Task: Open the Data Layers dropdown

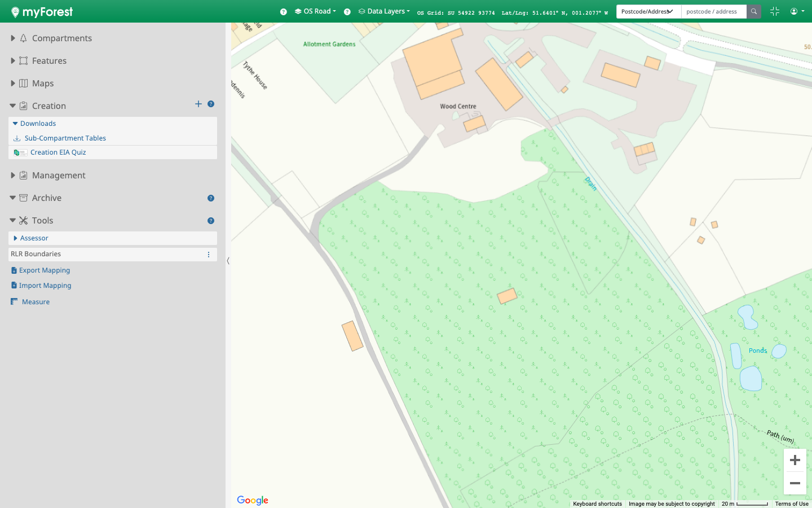Action: tap(385, 11)
